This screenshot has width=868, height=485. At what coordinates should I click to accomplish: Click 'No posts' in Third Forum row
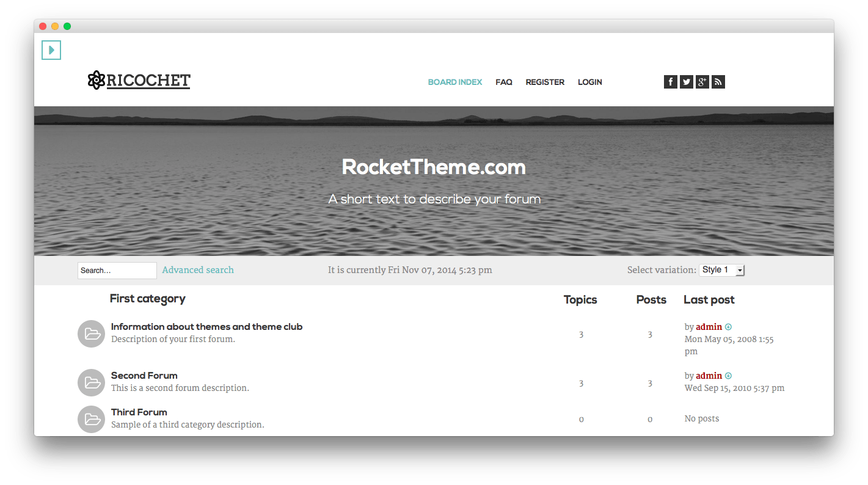click(702, 418)
